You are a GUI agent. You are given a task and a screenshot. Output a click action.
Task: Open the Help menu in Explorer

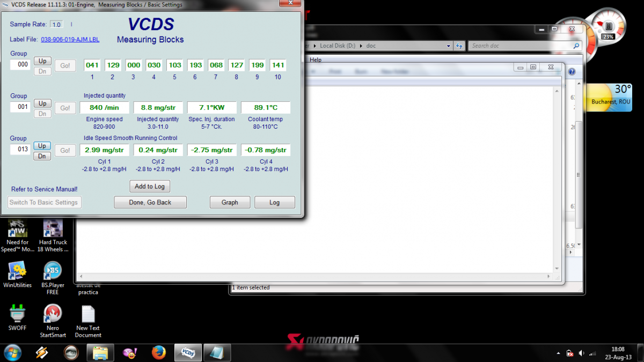tap(316, 60)
